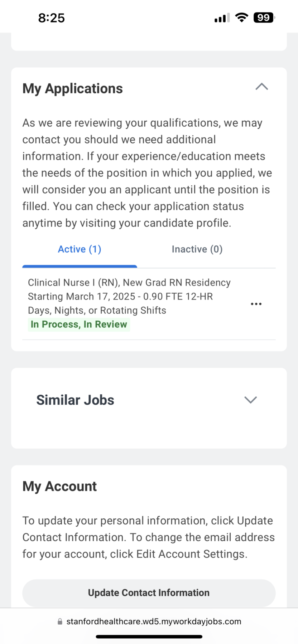Tap the stanfordhealthcare.wd5.myworkdayjobs.com URL text
This screenshot has width=298, height=644.
pyautogui.click(x=154, y=621)
